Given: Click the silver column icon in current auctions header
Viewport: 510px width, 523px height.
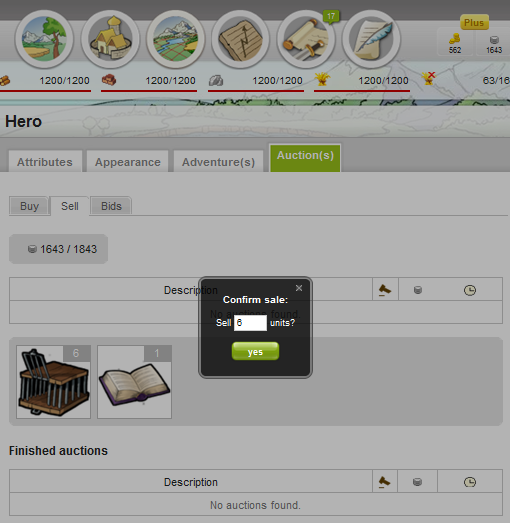Looking at the screenshot, I should tap(418, 290).
